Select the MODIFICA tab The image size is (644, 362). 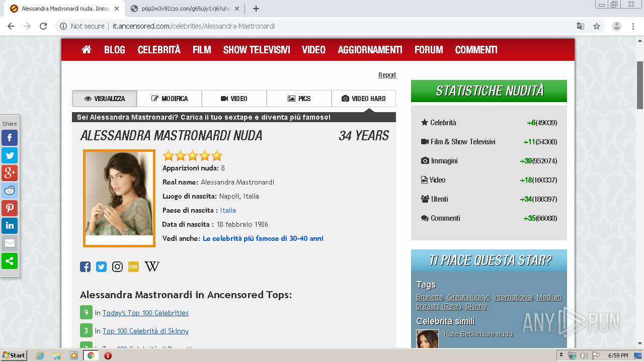click(x=170, y=99)
